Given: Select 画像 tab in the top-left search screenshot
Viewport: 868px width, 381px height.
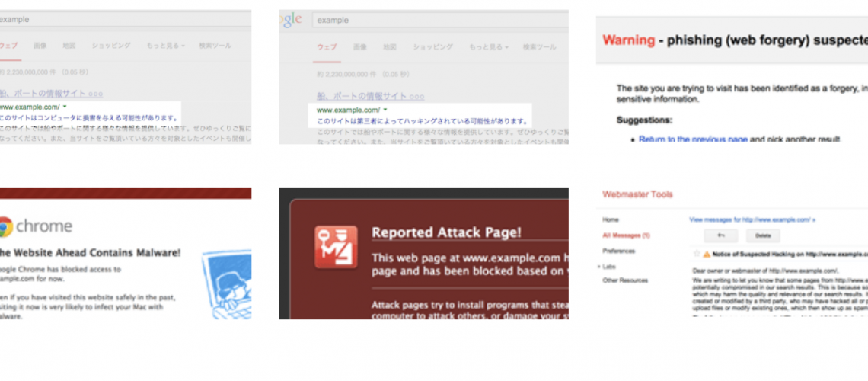Looking at the screenshot, I should [x=40, y=46].
